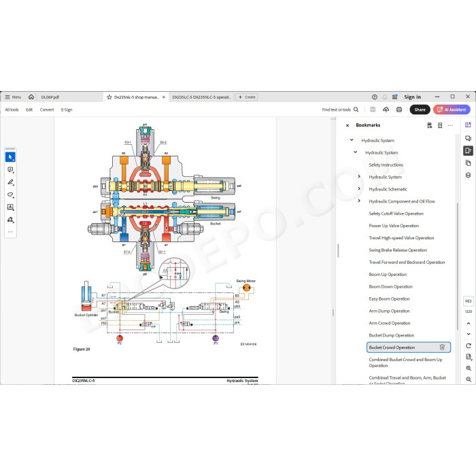The width and height of the screenshot is (476, 476).
Task: Switch to the DL06P.pdf tab
Action: pos(50,97)
